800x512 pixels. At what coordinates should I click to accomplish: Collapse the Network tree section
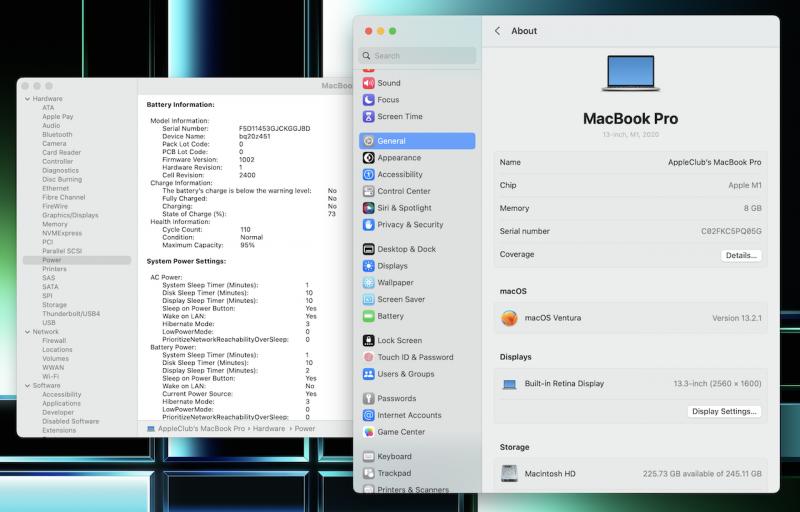27,332
